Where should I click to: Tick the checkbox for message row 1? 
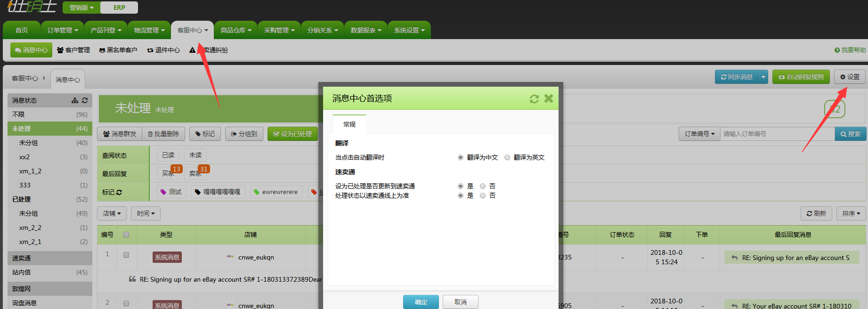coord(126,255)
